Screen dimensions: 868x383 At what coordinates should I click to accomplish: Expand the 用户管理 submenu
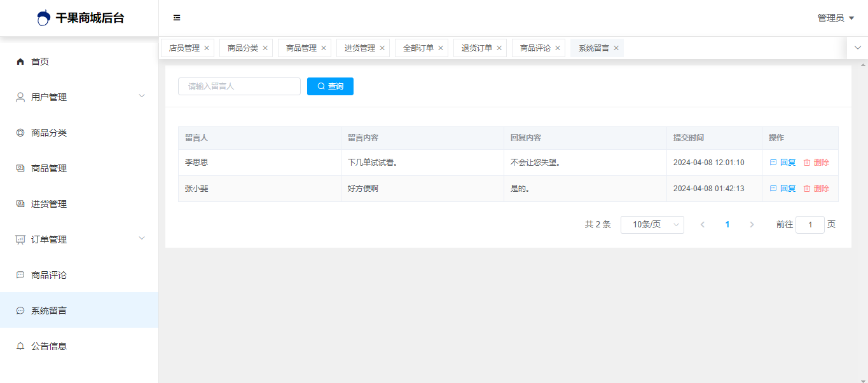[142, 97]
